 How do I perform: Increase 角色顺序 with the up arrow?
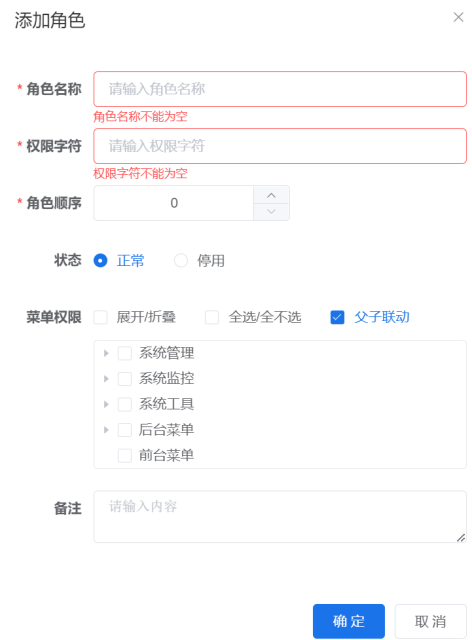click(x=271, y=195)
